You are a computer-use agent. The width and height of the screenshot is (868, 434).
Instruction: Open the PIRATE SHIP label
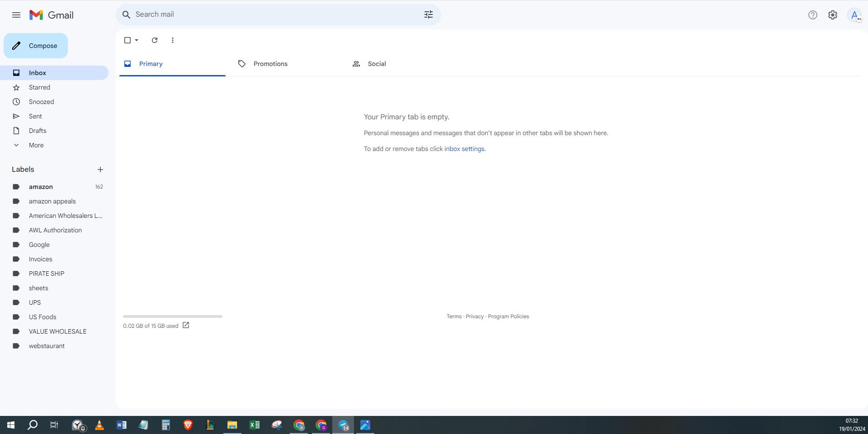point(54,274)
